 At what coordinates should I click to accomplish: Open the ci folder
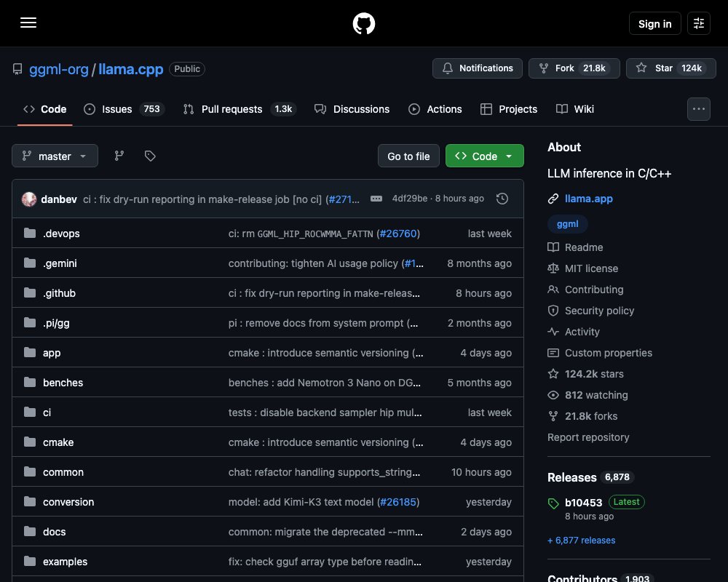(47, 412)
